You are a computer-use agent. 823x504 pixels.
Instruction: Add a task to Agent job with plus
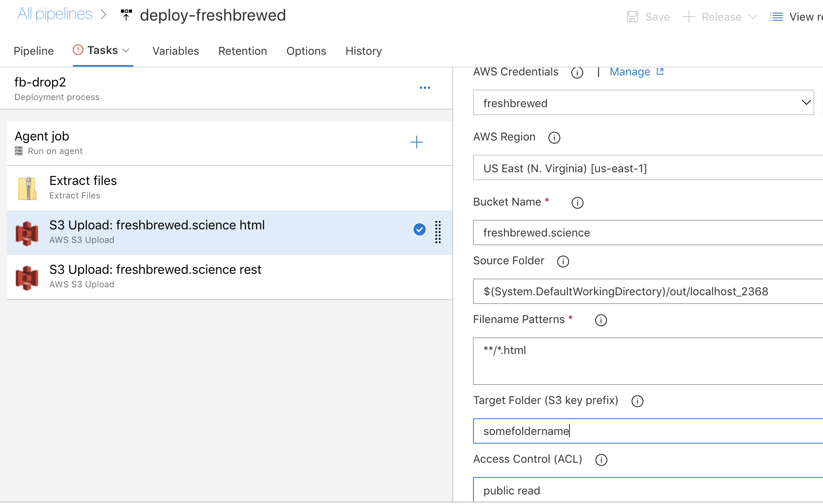click(x=416, y=142)
